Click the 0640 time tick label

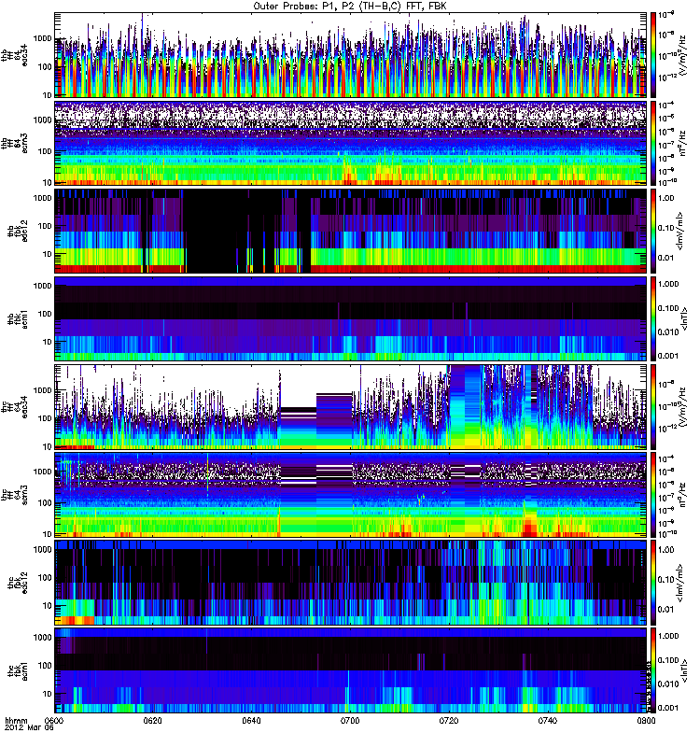point(251,721)
